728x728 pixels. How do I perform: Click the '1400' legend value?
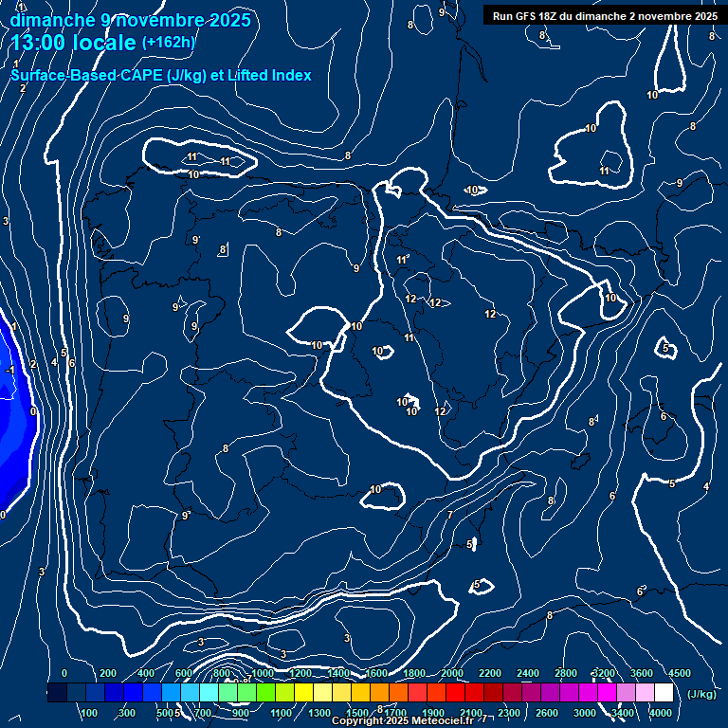click(x=338, y=673)
